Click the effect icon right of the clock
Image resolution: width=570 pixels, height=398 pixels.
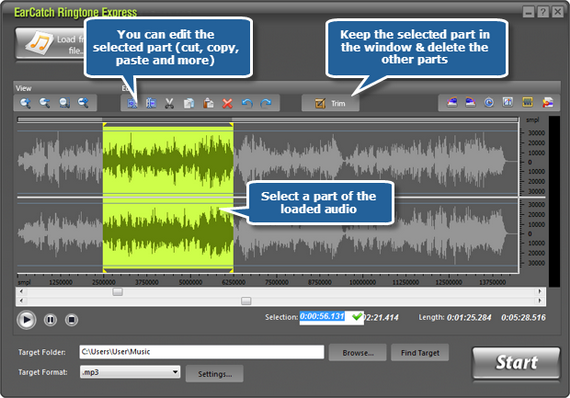coord(508,102)
